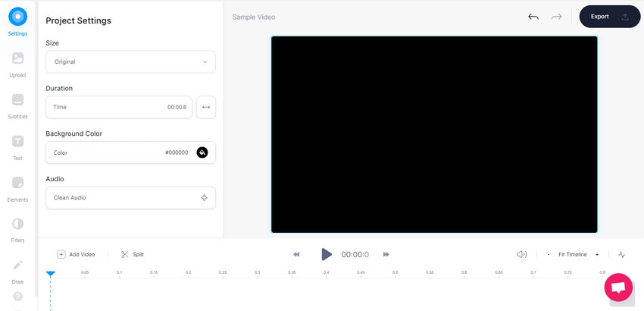Click the Duration Time input field
Image resolution: width=644 pixels, height=311 pixels.
[119, 107]
